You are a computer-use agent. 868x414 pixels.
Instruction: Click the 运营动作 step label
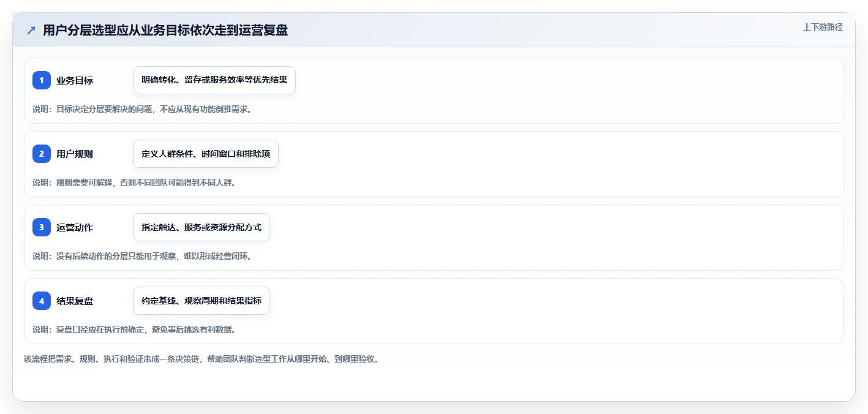click(x=75, y=228)
